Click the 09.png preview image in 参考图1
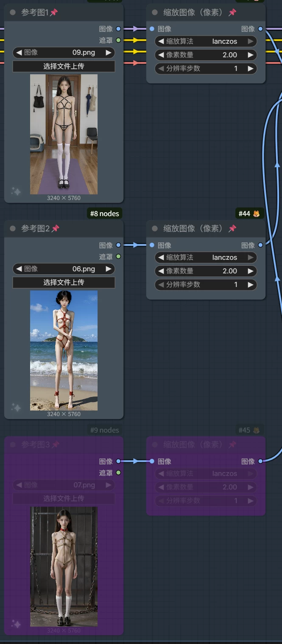This screenshot has width=282, height=644. 64,134
